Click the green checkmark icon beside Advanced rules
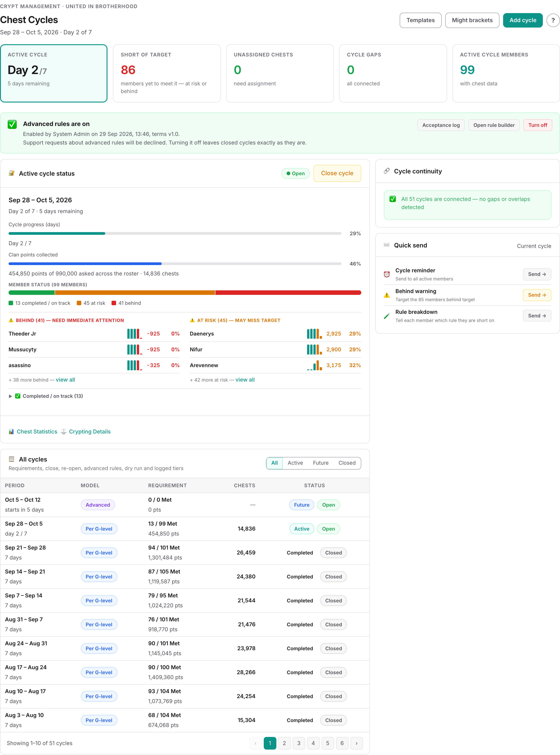 (12, 124)
